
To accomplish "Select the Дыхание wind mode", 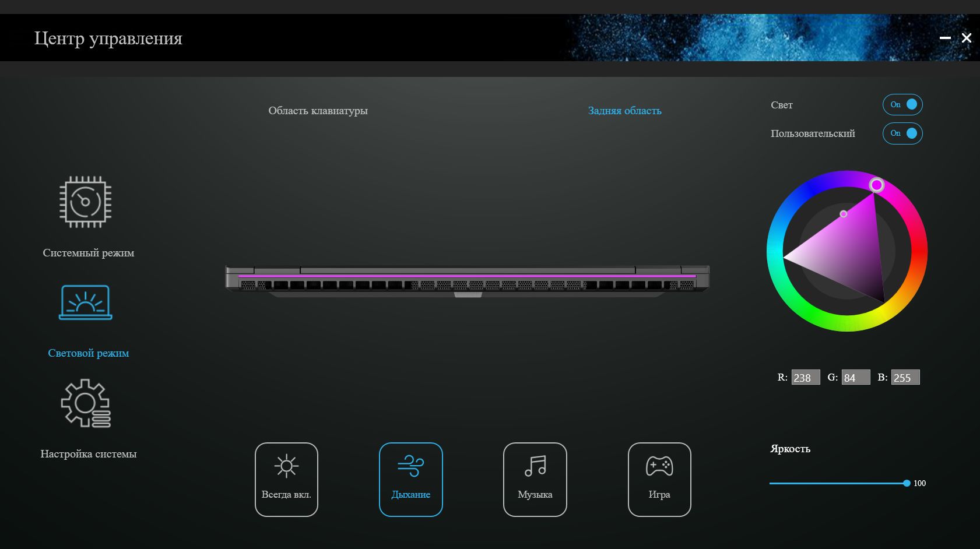I will (x=411, y=480).
